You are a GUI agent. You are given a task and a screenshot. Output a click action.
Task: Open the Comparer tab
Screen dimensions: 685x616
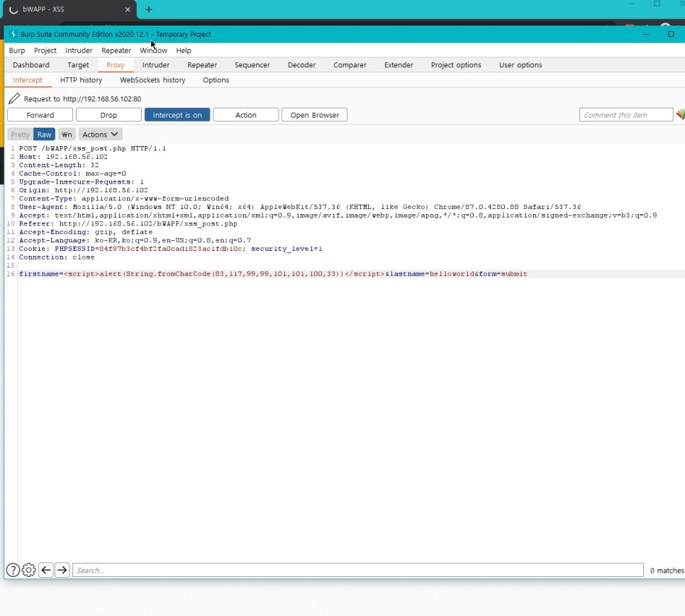pos(350,65)
